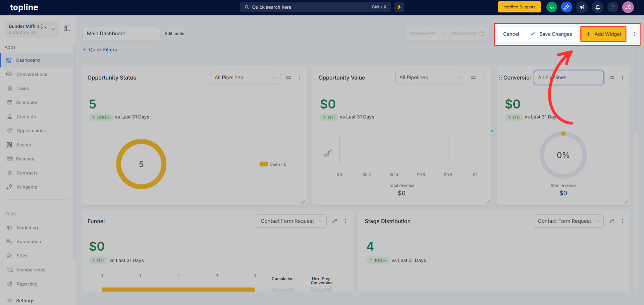Viewport: 644px width, 305px height.
Task: Open Conversion widget All Pipelines dropdown
Action: pyautogui.click(x=569, y=78)
